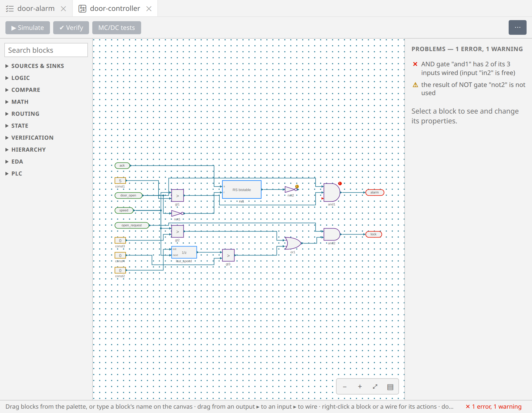
Task: Select the door_open input port
Action: point(128,195)
